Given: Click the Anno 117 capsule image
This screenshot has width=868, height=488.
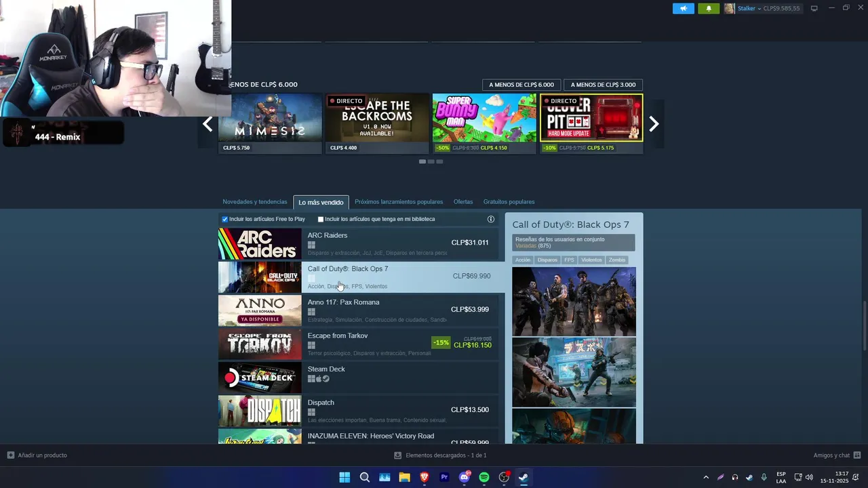Looking at the screenshot, I should [260, 310].
